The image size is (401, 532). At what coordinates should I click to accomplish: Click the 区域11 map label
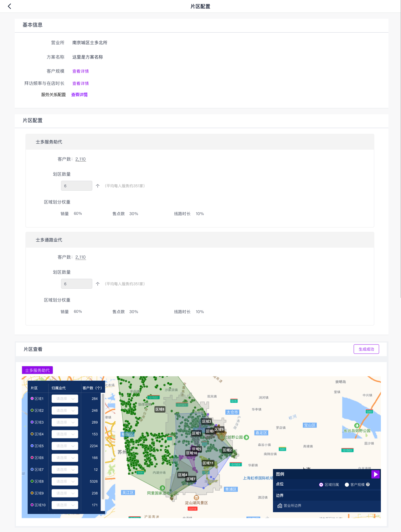tap(208, 463)
